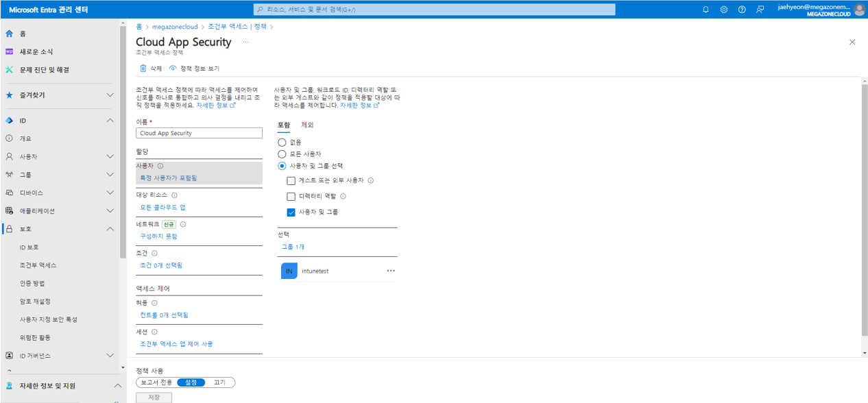Viewport: 868px width, 403px height.
Task: Open the account avatar picture
Action: (859, 10)
